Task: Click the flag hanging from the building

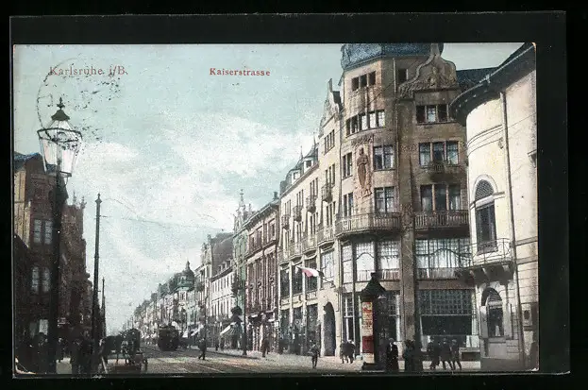Action: (x=309, y=272)
